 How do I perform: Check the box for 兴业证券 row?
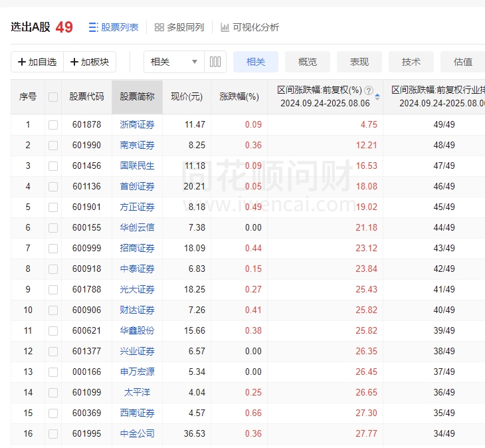(x=53, y=351)
